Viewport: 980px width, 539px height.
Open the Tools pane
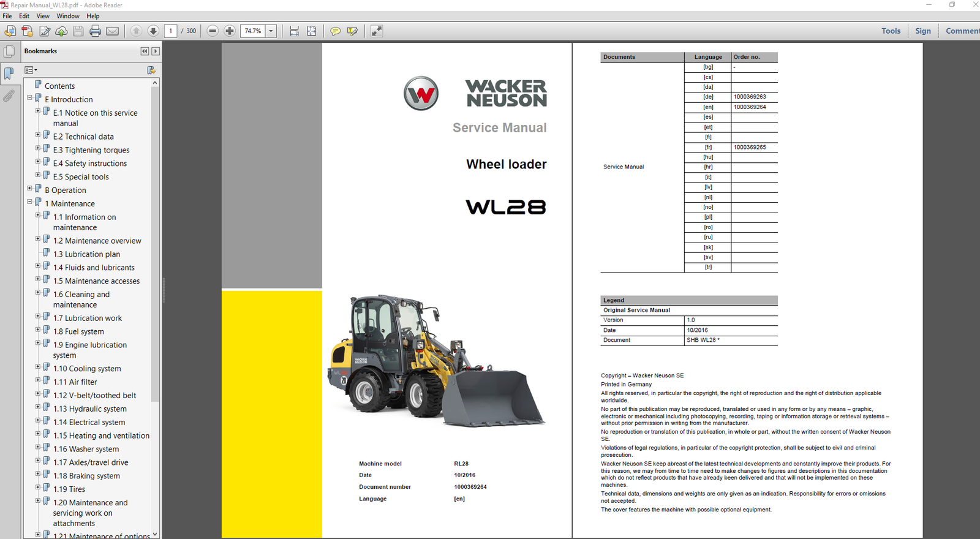tap(891, 31)
